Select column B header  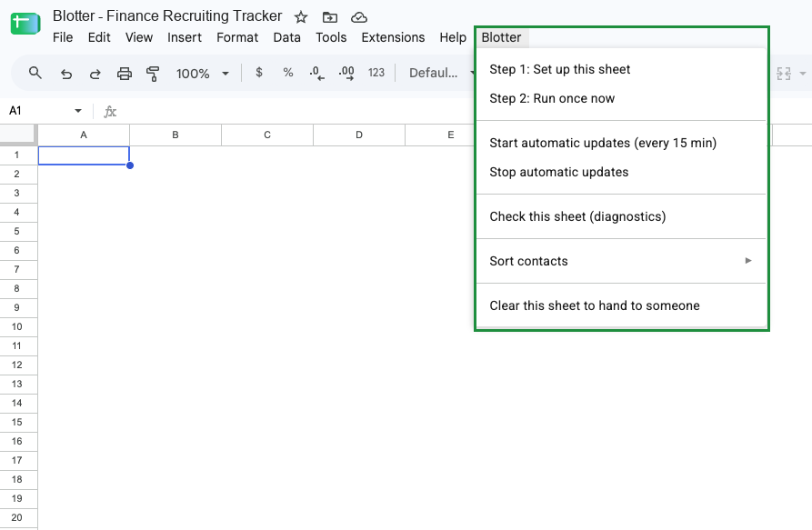(x=175, y=135)
